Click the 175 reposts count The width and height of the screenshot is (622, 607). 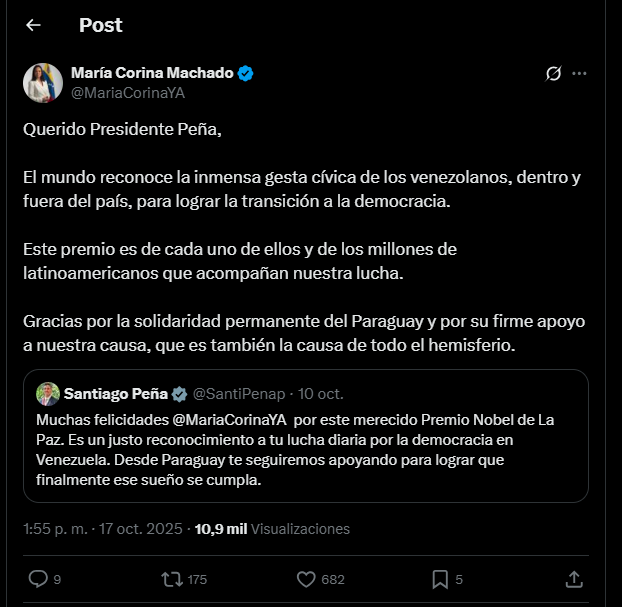point(197,578)
